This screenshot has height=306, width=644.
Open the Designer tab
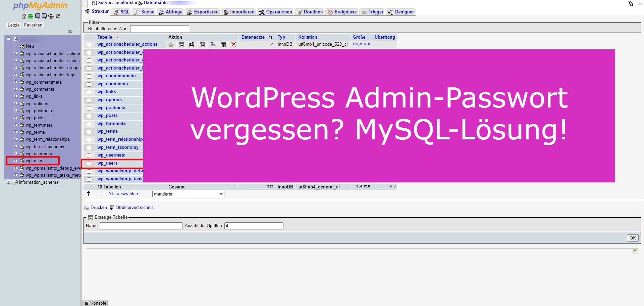[401, 12]
